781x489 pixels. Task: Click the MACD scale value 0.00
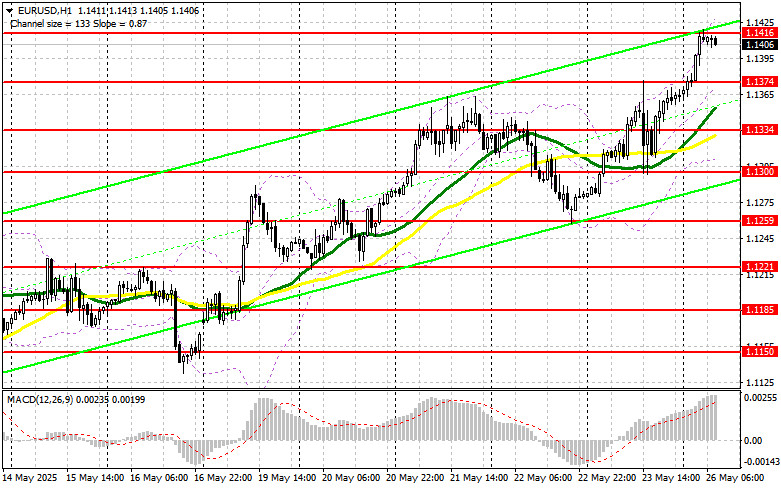tap(753, 441)
